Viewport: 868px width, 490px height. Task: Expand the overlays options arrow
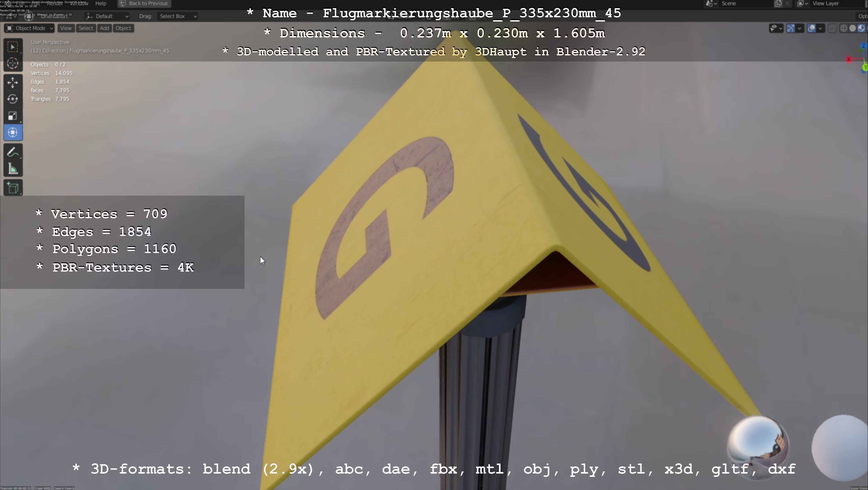820,28
